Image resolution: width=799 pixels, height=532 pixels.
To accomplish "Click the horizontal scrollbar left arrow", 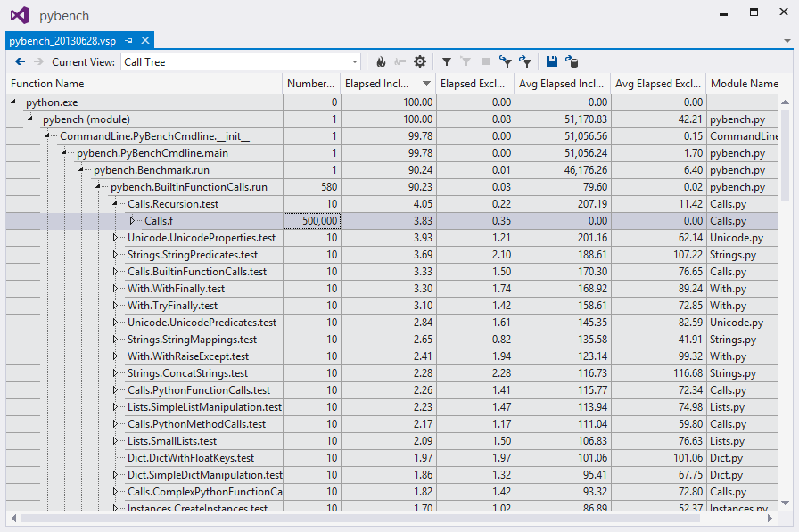I will tap(13, 519).
